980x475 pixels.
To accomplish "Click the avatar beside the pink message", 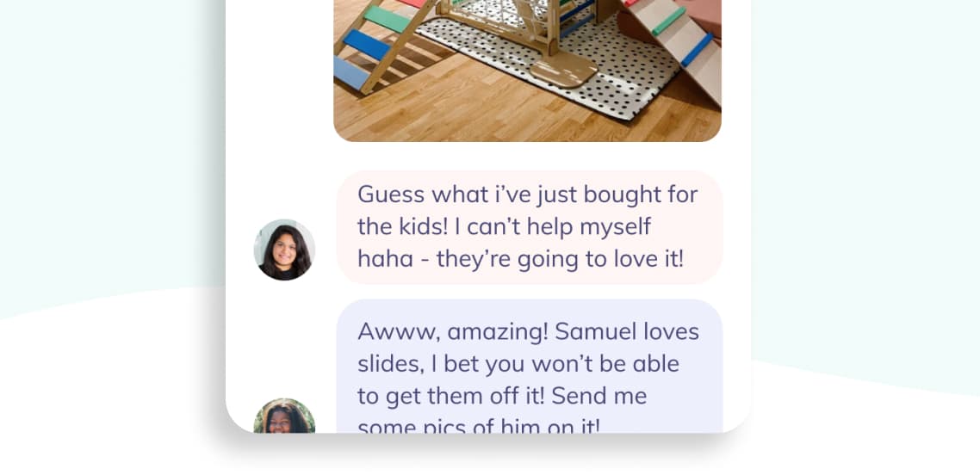I will pos(284,250).
